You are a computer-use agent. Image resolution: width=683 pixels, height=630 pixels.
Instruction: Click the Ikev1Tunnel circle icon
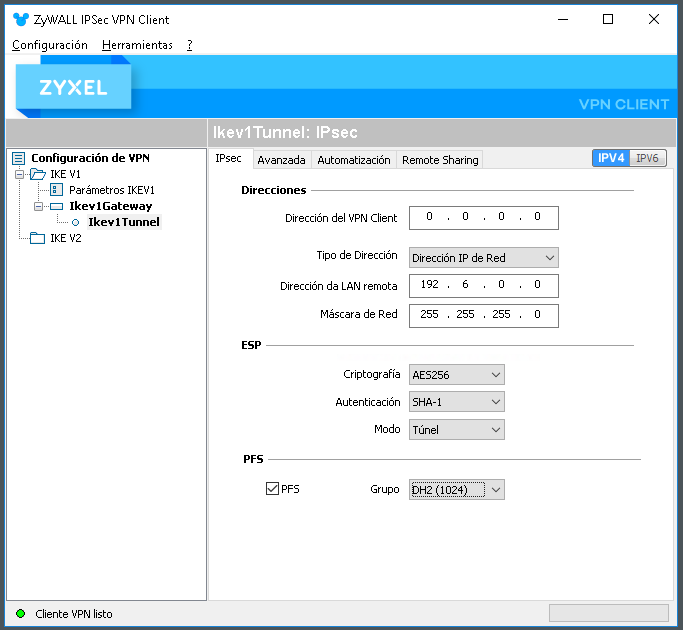[75, 223]
